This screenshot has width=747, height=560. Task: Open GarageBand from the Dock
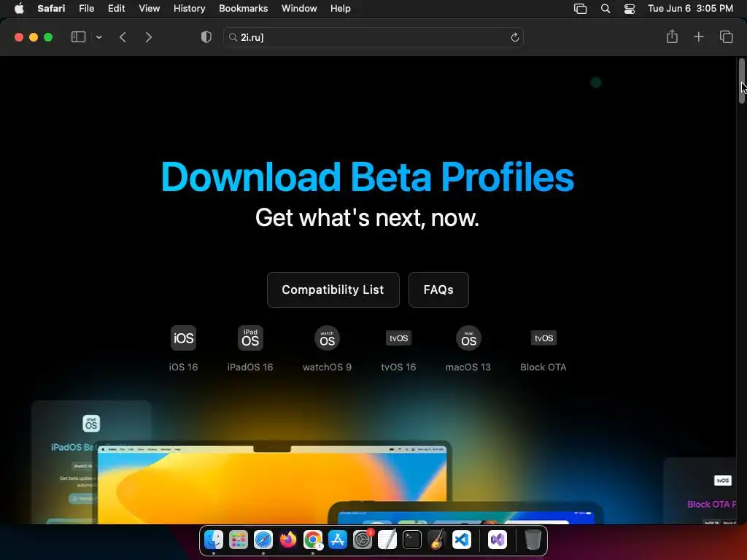point(437,540)
